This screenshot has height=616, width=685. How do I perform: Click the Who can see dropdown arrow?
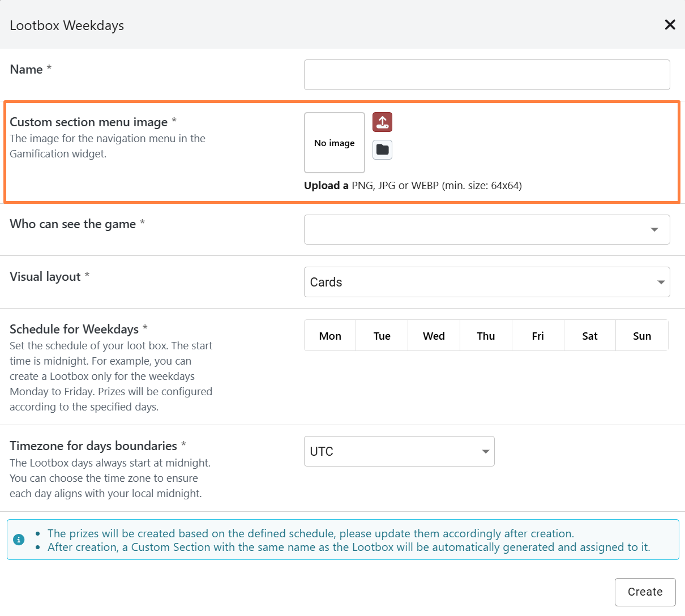654,230
